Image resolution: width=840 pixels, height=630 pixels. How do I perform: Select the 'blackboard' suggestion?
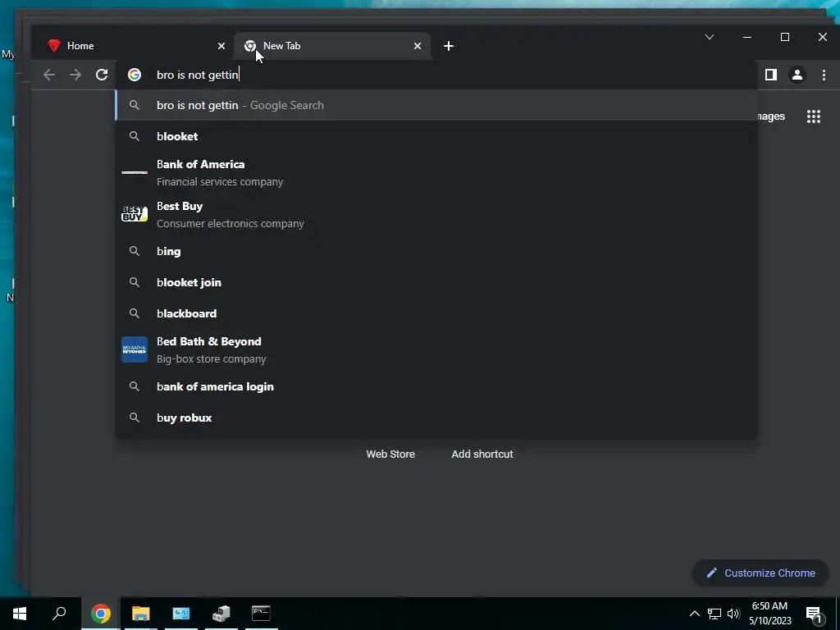[x=436, y=313]
